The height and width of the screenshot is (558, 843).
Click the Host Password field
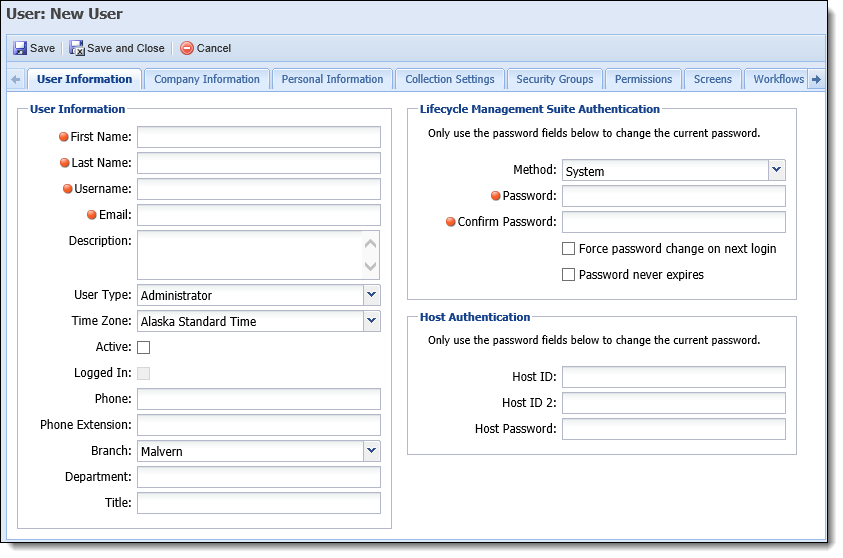point(674,429)
